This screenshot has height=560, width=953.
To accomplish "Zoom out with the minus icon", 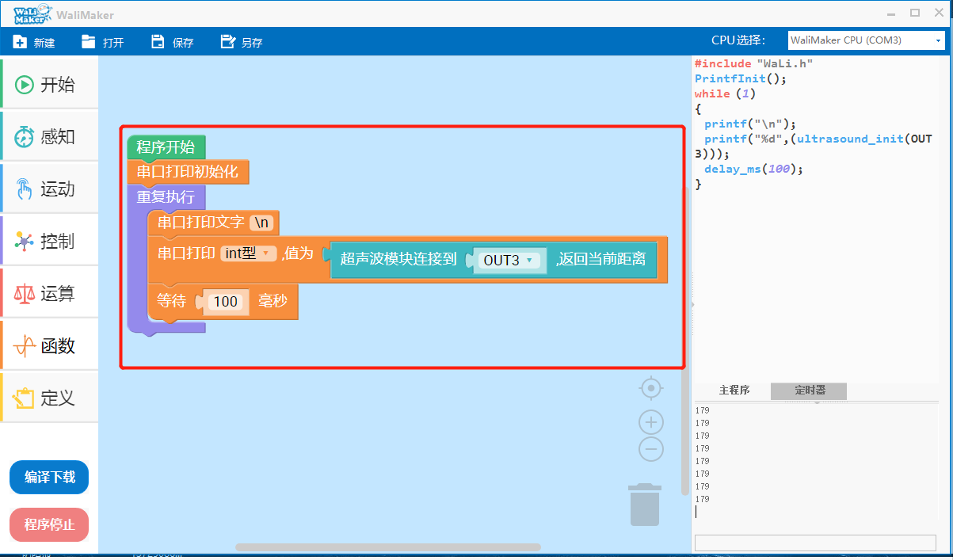I will (650, 449).
